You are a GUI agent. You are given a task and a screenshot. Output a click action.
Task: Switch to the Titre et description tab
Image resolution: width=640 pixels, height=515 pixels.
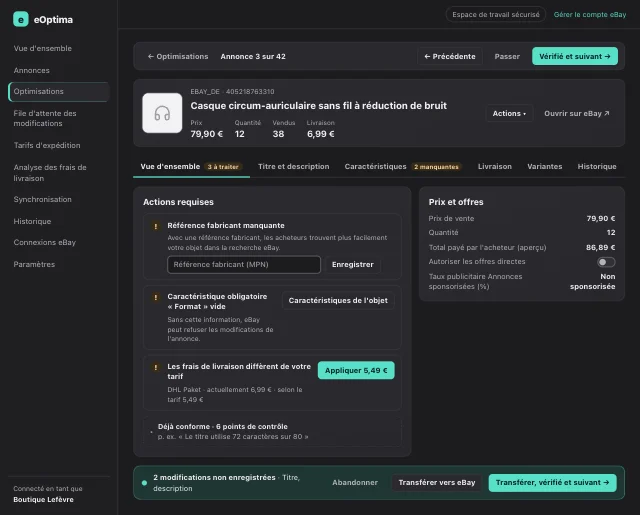pyautogui.click(x=293, y=166)
